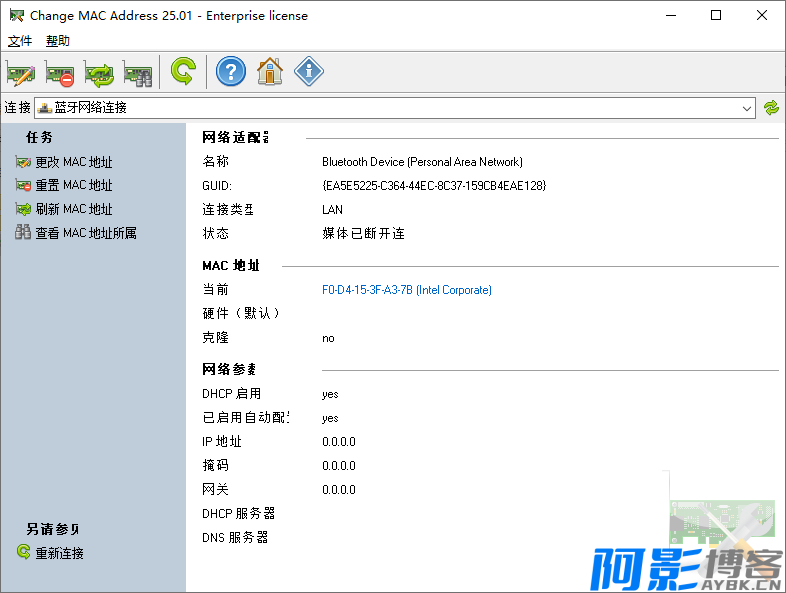Refresh connection list with green arrows icon

pyautogui.click(x=771, y=108)
